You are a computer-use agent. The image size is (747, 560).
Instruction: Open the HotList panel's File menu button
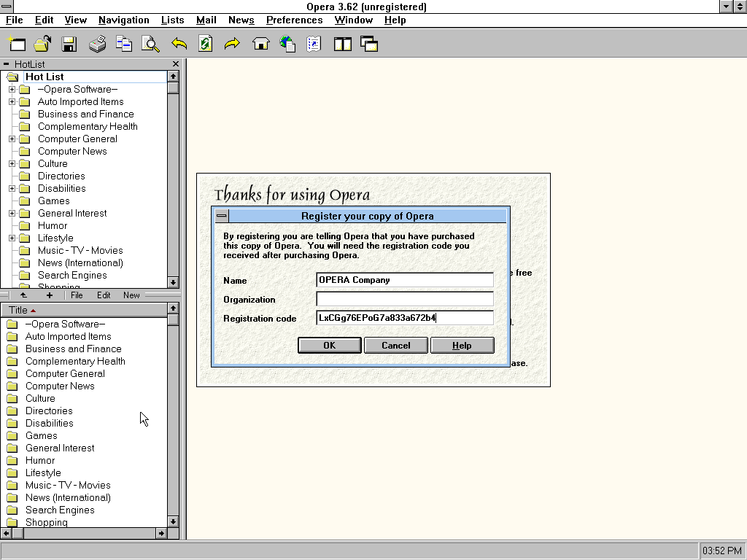pos(77,295)
